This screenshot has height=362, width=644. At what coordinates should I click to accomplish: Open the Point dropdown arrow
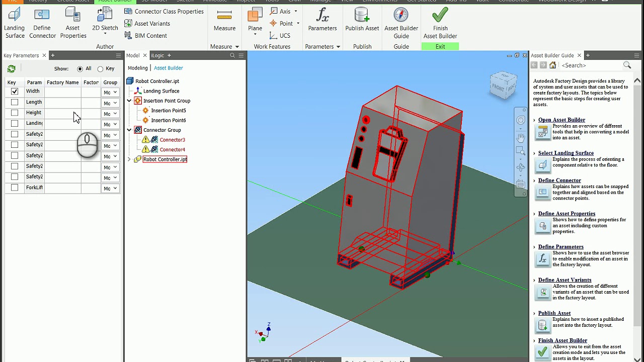pyautogui.click(x=298, y=23)
